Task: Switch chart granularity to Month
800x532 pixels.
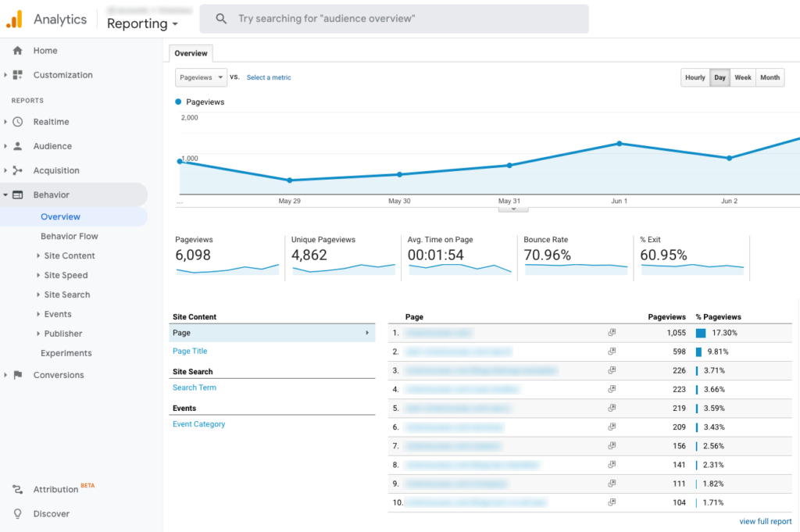Action: [x=770, y=78]
